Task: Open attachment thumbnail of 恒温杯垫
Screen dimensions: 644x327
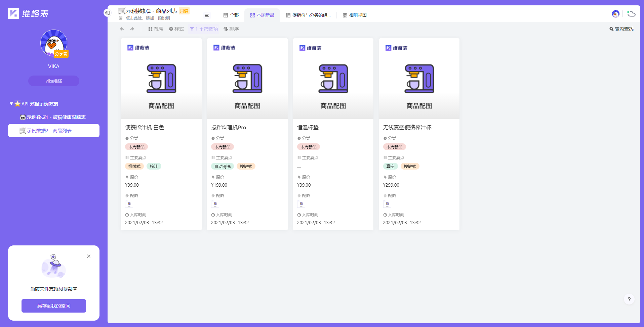Action: point(301,204)
